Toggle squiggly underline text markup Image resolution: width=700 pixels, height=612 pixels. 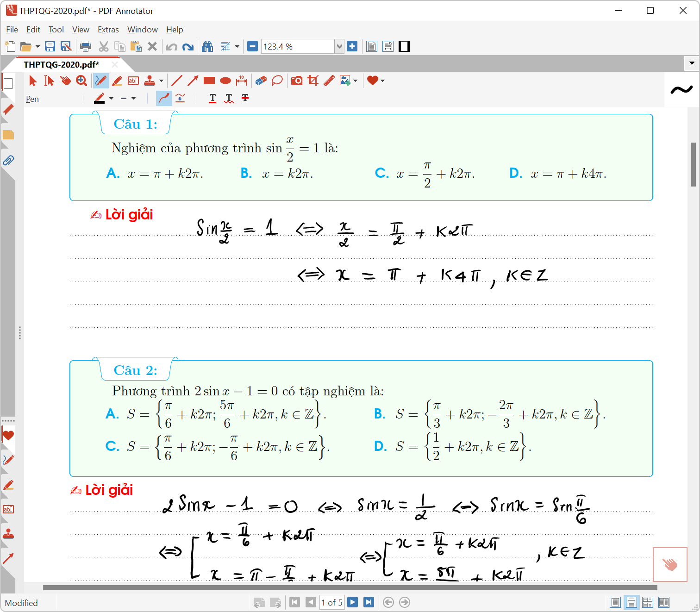[x=229, y=98]
